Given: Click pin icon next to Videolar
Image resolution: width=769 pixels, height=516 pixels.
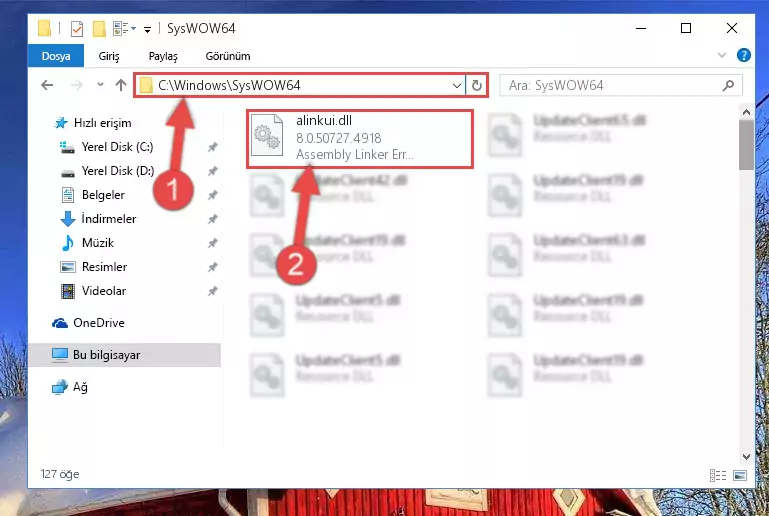Looking at the screenshot, I should 212,291.
